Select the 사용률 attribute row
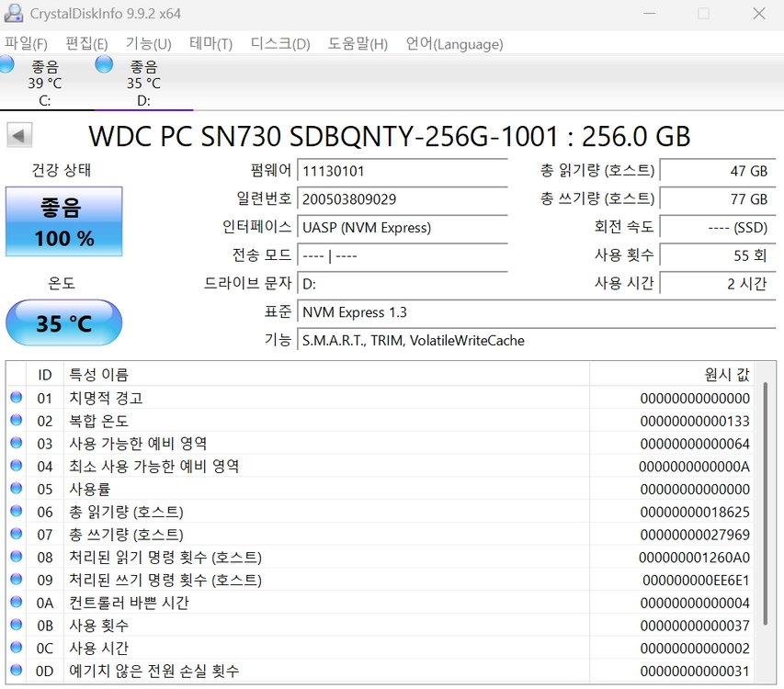The height and width of the screenshot is (689, 784). (x=381, y=489)
